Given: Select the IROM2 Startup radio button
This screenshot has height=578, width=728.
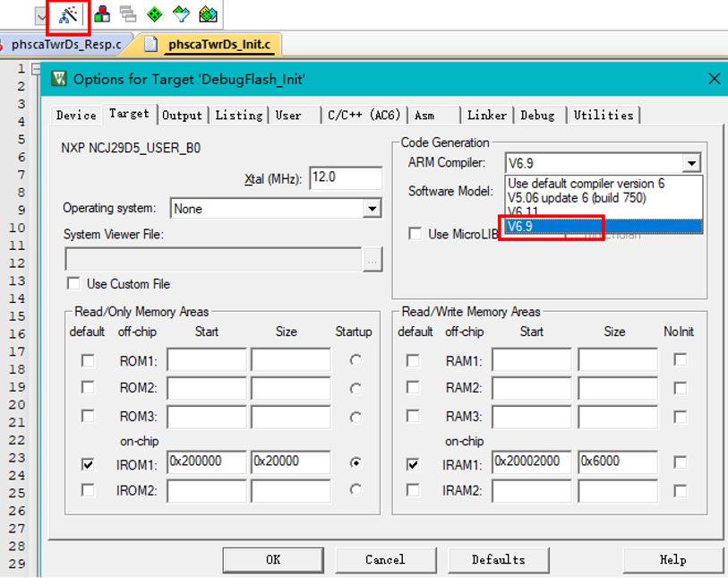Looking at the screenshot, I should click(x=356, y=490).
